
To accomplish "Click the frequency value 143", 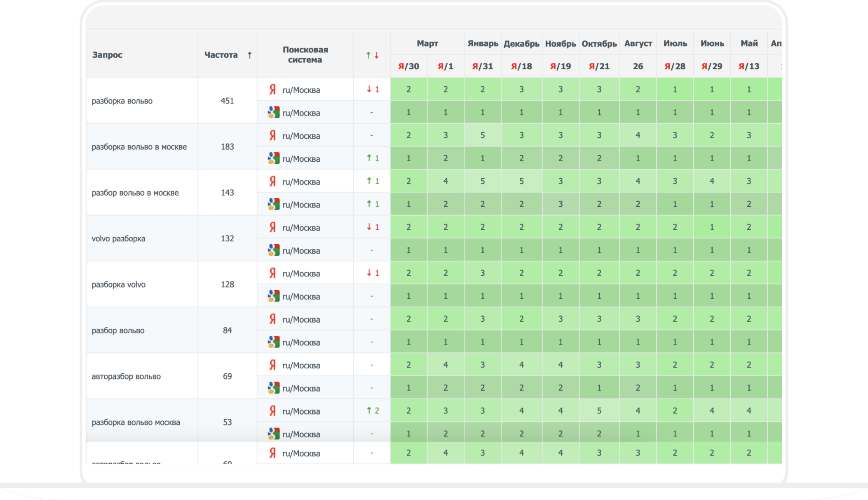I will tap(228, 193).
